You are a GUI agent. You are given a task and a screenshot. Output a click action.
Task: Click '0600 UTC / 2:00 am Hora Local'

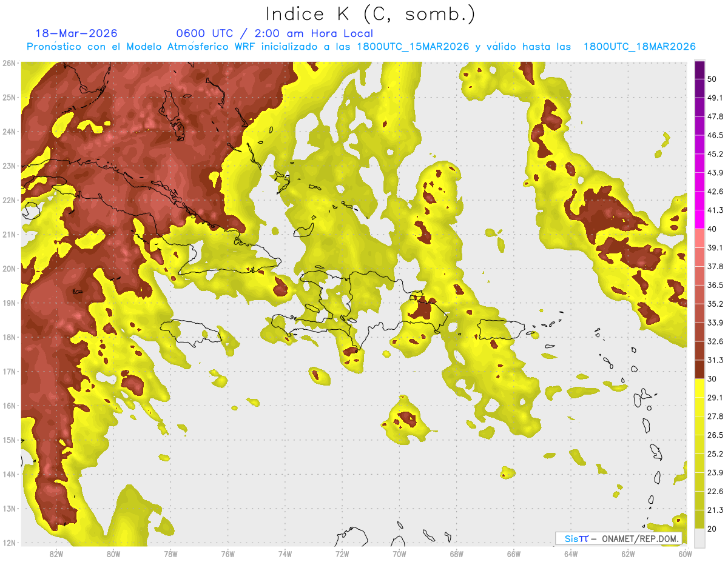click(275, 33)
